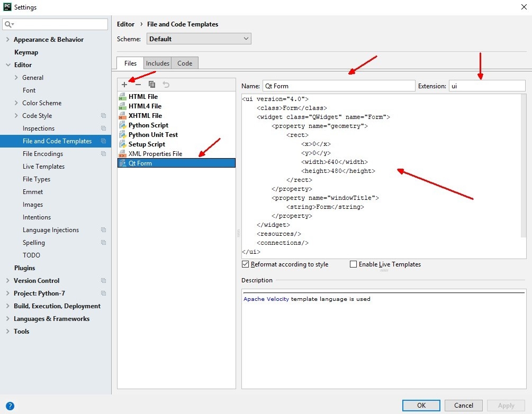This screenshot has width=532, height=414.
Task: Expand the Code Style subsection
Action: pos(16,116)
